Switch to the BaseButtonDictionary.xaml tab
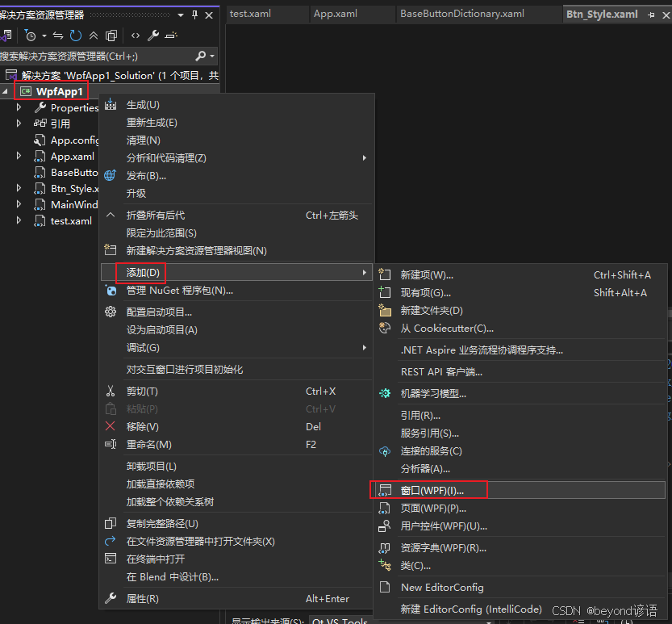The height and width of the screenshot is (624, 672). tap(462, 14)
